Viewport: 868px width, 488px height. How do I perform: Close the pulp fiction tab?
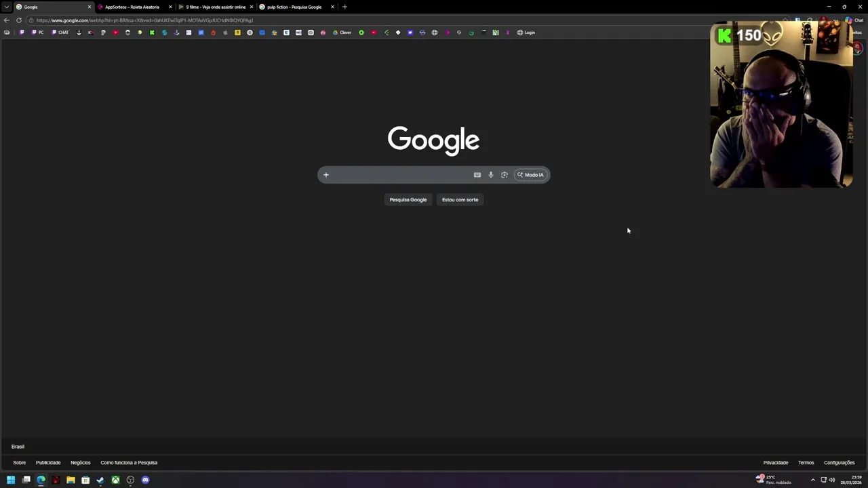(x=332, y=7)
